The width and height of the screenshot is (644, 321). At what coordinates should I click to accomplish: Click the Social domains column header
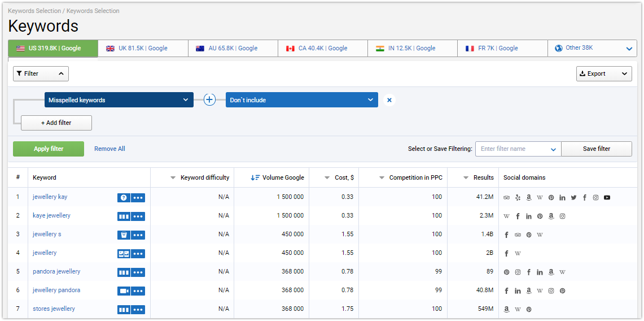pyautogui.click(x=524, y=177)
